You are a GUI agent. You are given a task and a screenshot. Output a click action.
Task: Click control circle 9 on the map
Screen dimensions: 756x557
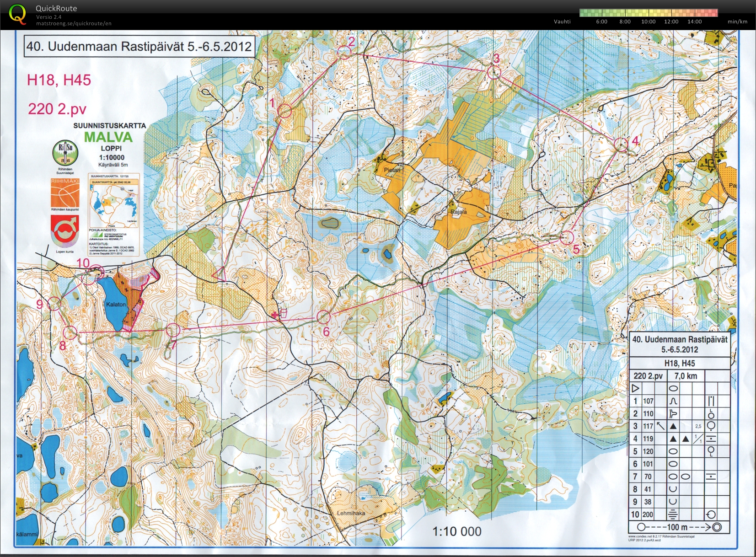pyautogui.click(x=54, y=304)
